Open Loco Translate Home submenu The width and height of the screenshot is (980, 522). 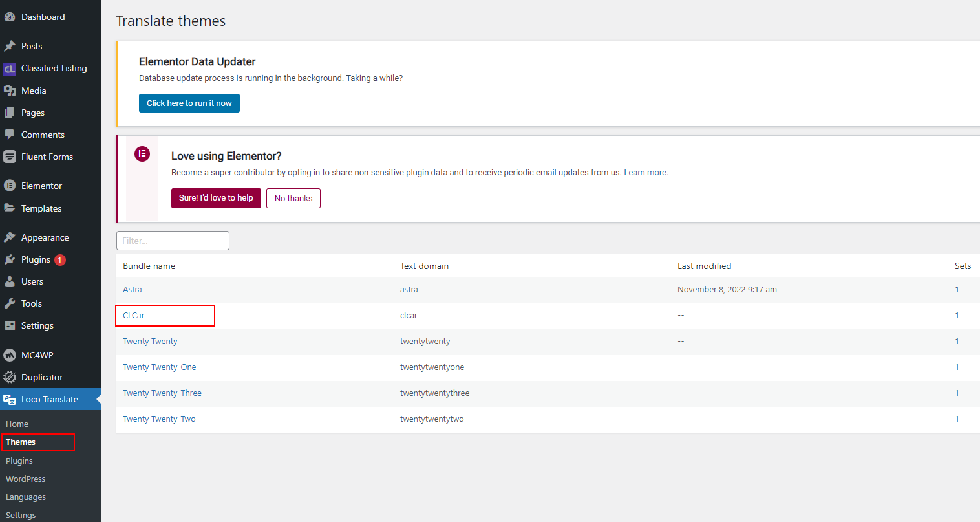[x=17, y=424]
